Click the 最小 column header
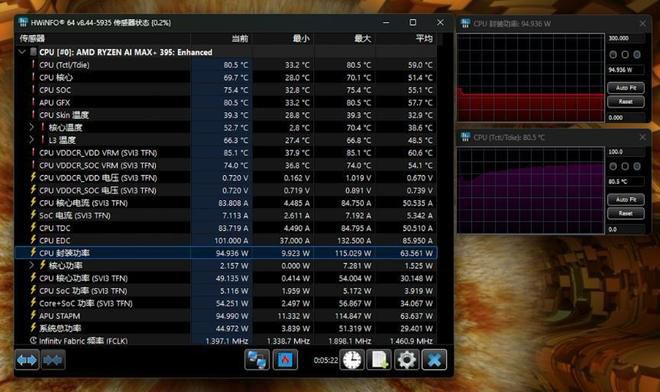660x392 pixels. [x=301, y=39]
